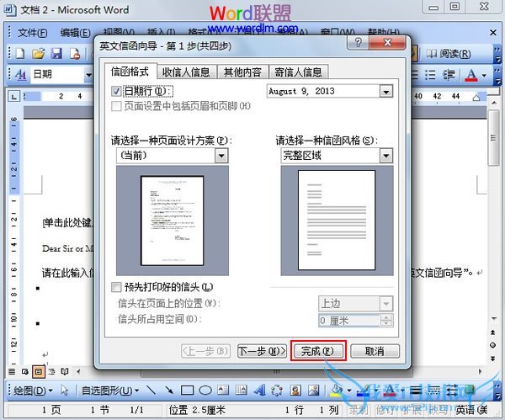This screenshot has height=420, width=505.
Task: Click the Open folder icon
Action: point(39,54)
